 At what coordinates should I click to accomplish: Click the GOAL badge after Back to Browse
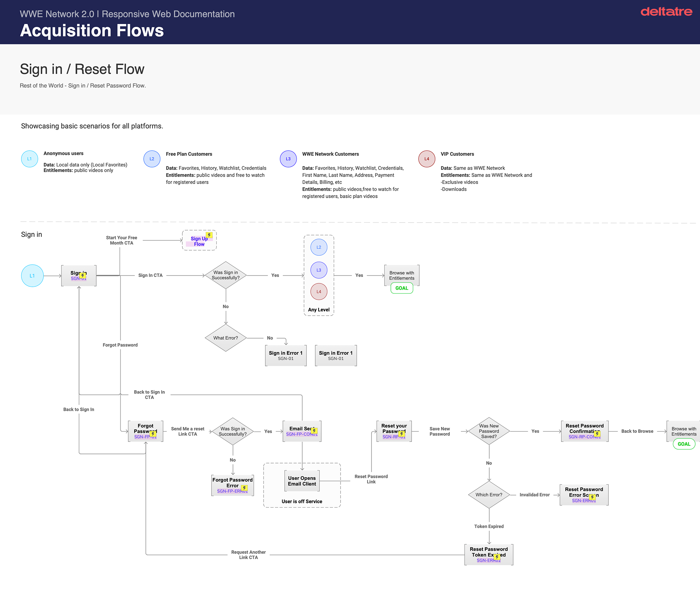pos(684,444)
